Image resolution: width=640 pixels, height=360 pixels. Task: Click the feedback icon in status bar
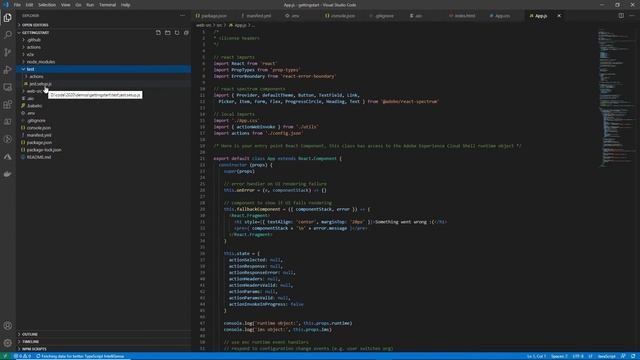tap(623, 356)
